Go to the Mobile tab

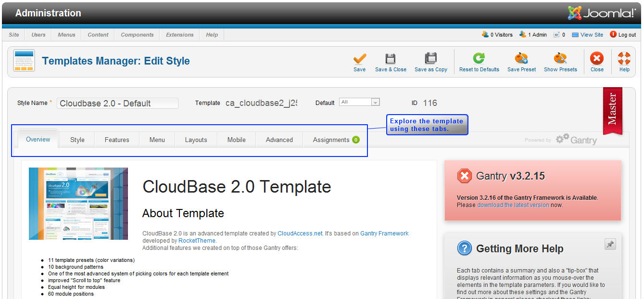[x=236, y=140]
